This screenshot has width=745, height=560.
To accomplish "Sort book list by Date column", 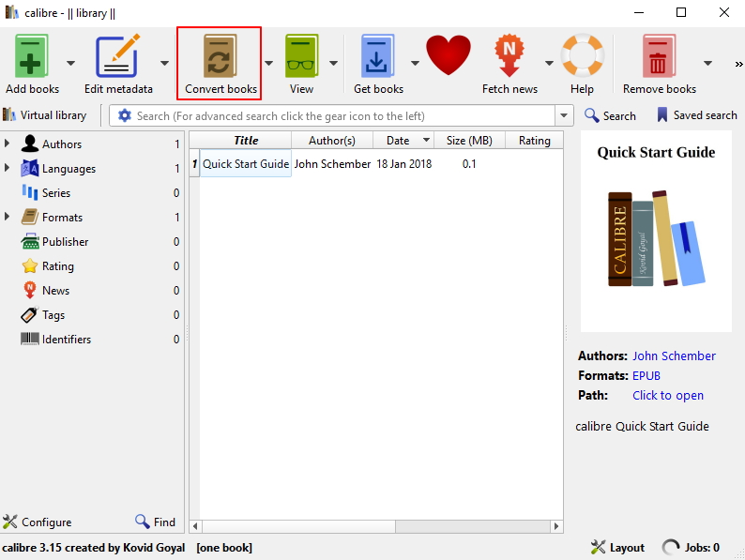I will pos(403,140).
